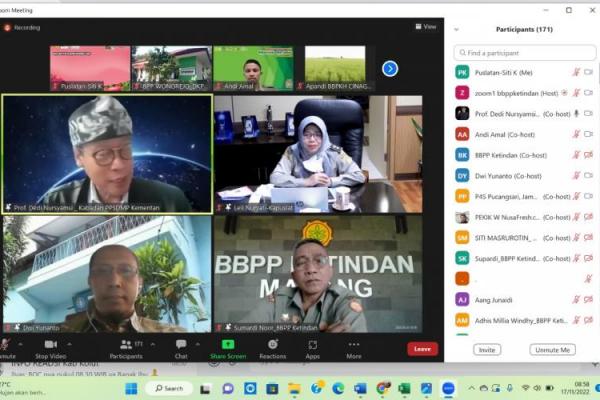The width and height of the screenshot is (600, 400).
Task: Expand audio options arrow next to mute
Action: click(20, 344)
